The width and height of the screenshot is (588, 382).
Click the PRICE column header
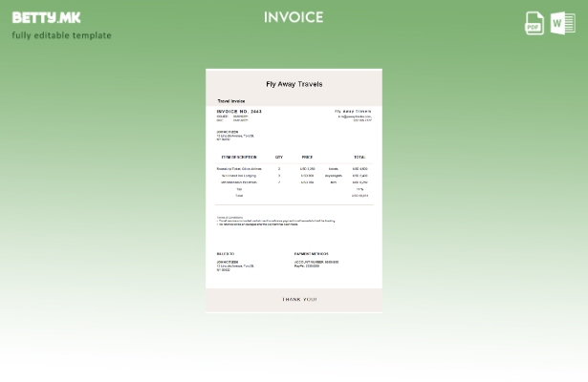[307, 157]
